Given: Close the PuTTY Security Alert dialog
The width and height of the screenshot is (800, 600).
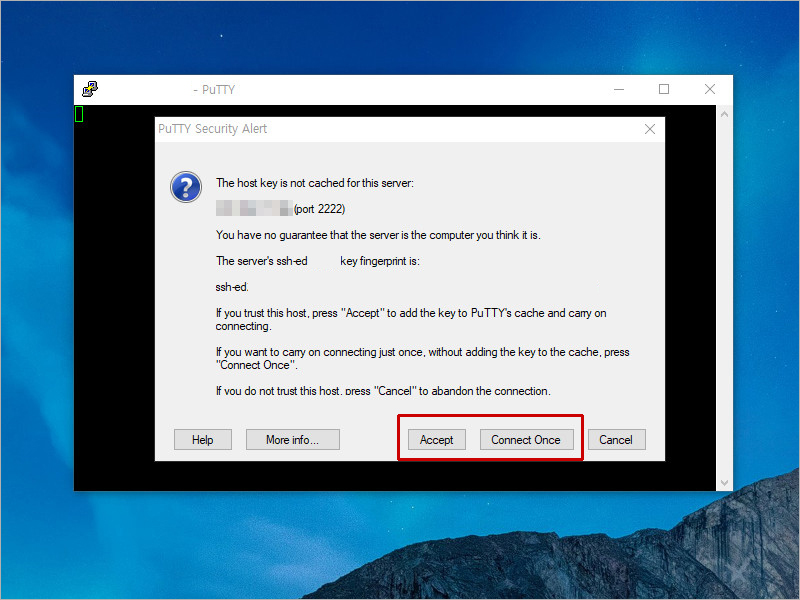Looking at the screenshot, I should coord(649,129).
